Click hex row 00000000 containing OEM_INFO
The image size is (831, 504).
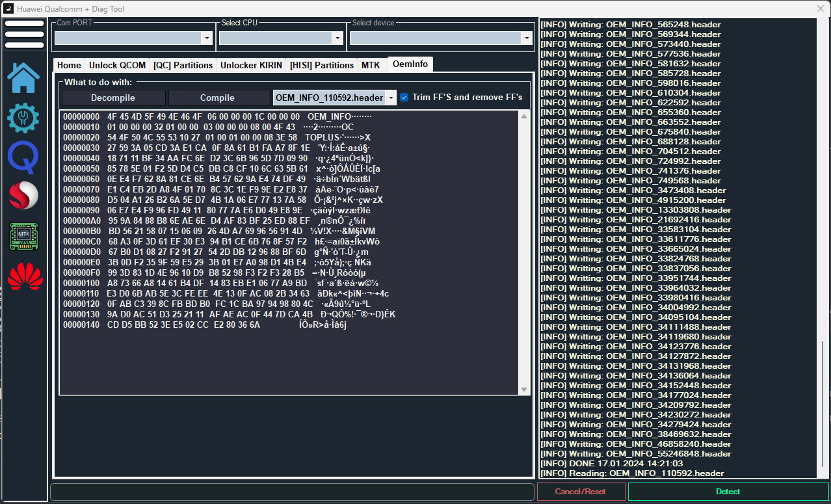pos(218,116)
